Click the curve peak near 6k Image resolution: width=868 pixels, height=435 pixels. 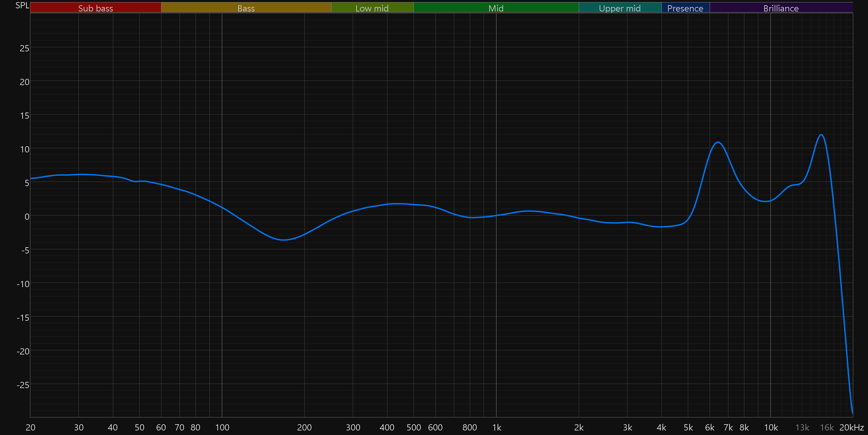coord(718,142)
